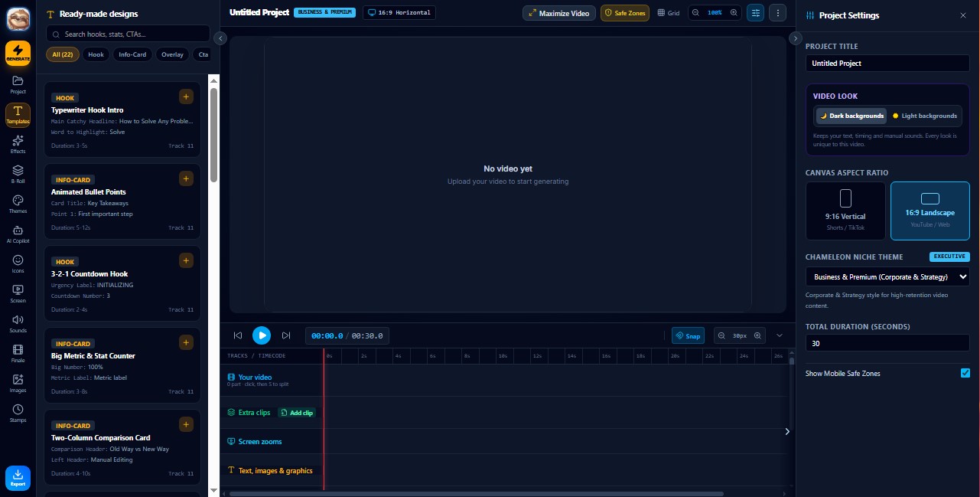Filter templates by Info-Card

[132, 54]
